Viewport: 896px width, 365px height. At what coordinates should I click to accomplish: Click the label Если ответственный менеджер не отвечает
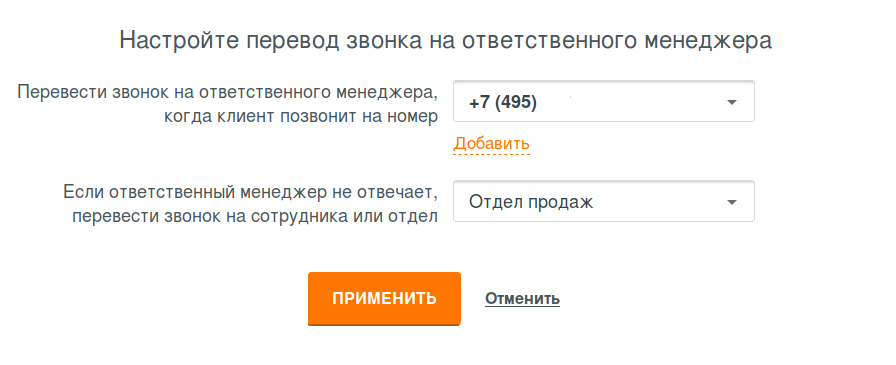click(250, 192)
